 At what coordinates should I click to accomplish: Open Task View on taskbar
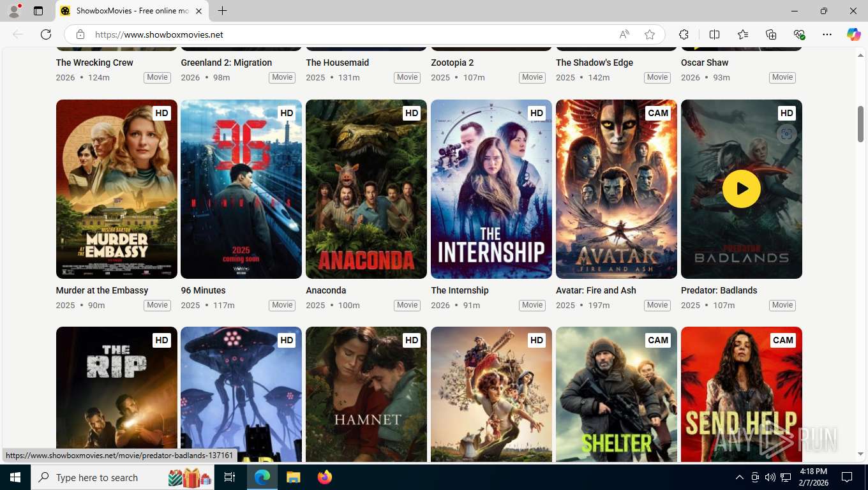point(230,477)
